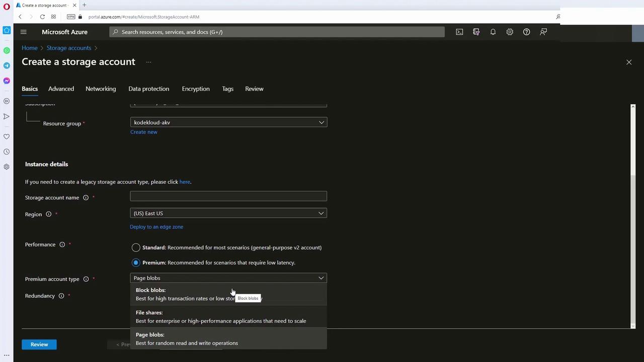Go to Storage accounts breadcrumb
Viewport: 644px width, 362px height.
click(x=69, y=48)
